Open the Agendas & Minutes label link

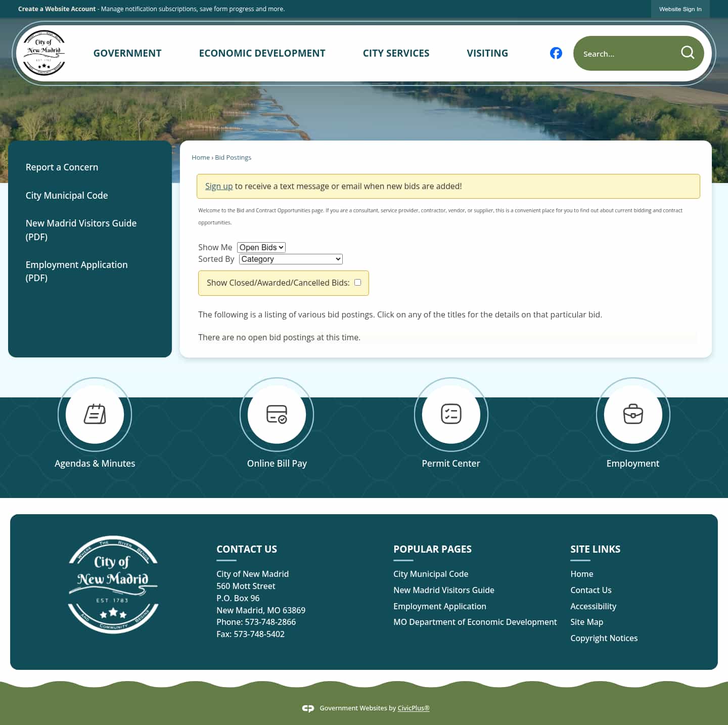[95, 464]
